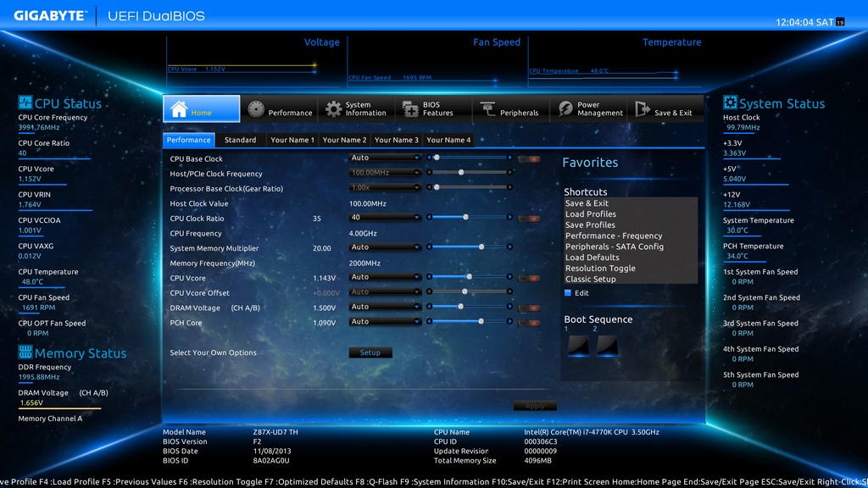Click the CPU Status waveform icon
The image size is (868, 488).
click(25, 103)
